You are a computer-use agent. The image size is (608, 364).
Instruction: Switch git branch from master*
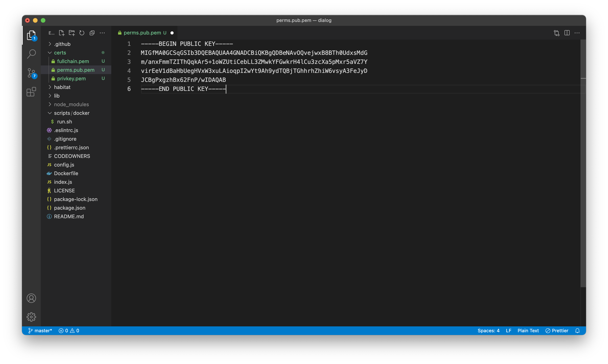point(40,331)
